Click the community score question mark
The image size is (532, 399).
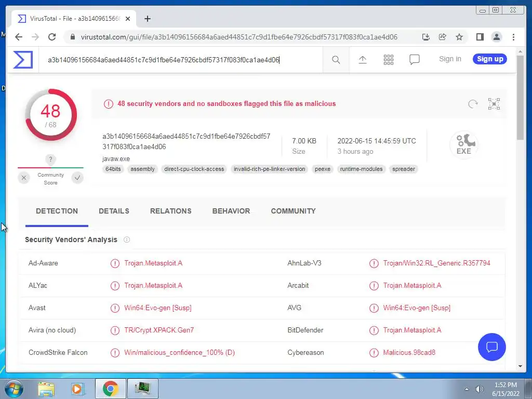click(x=50, y=159)
